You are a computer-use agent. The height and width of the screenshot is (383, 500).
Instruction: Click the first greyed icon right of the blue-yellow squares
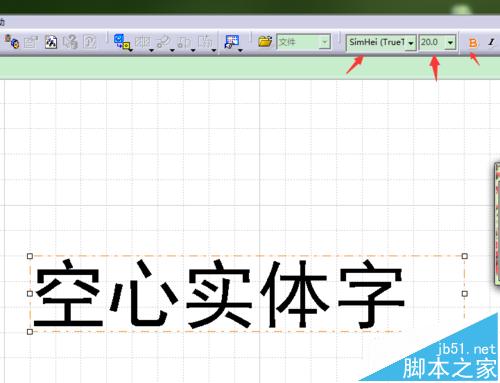tap(143, 42)
